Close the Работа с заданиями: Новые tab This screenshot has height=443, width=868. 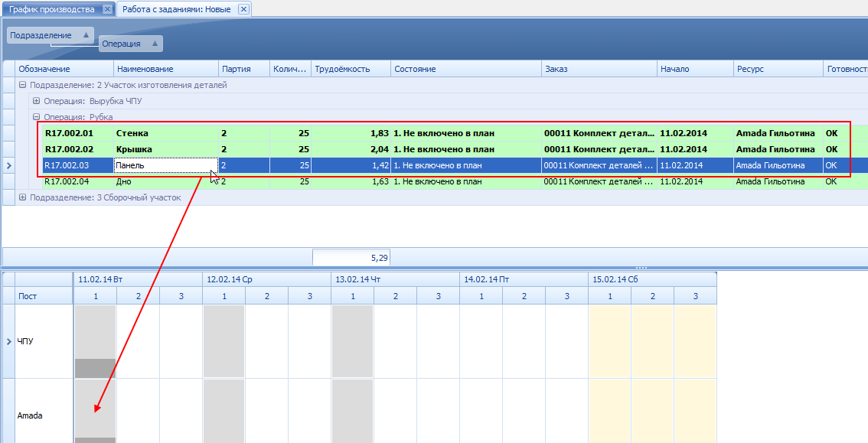point(243,9)
